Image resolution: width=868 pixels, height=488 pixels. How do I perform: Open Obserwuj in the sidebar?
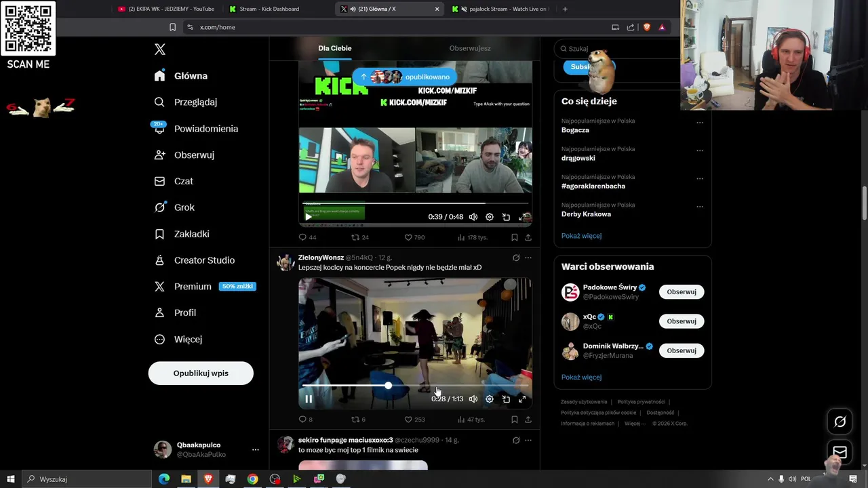[x=184, y=155]
